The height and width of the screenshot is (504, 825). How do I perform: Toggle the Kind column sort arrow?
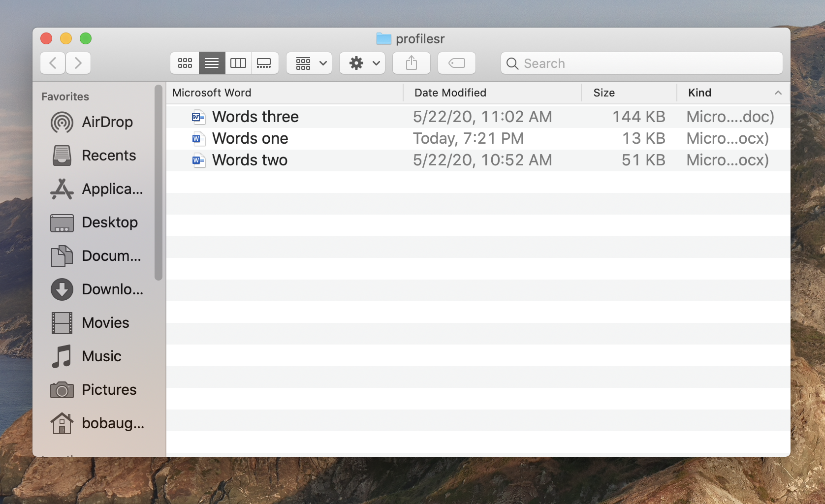click(x=778, y=93)
